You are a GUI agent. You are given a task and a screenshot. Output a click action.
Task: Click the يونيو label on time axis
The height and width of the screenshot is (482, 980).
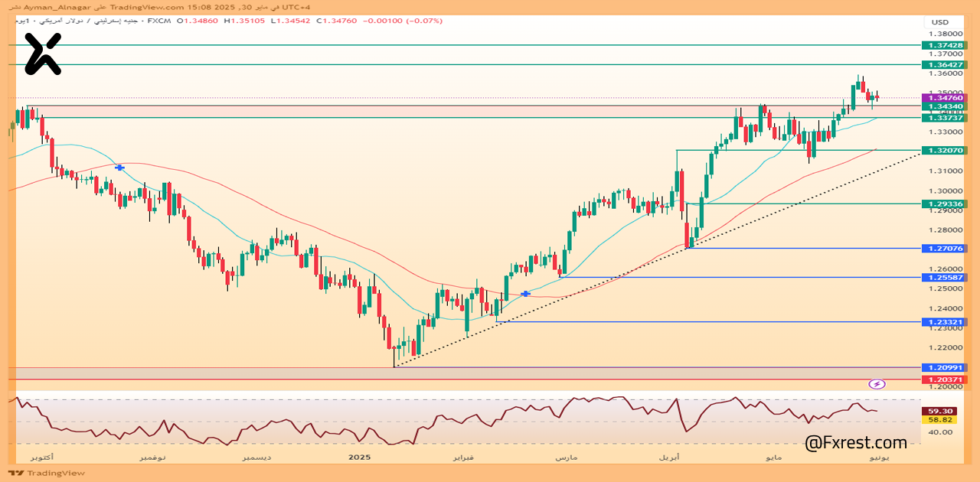coord(877,457)
